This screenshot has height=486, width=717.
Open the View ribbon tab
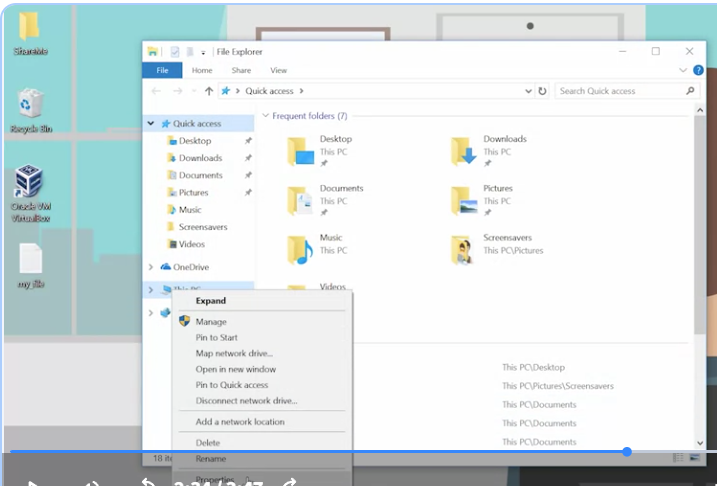tap(278, 70)
